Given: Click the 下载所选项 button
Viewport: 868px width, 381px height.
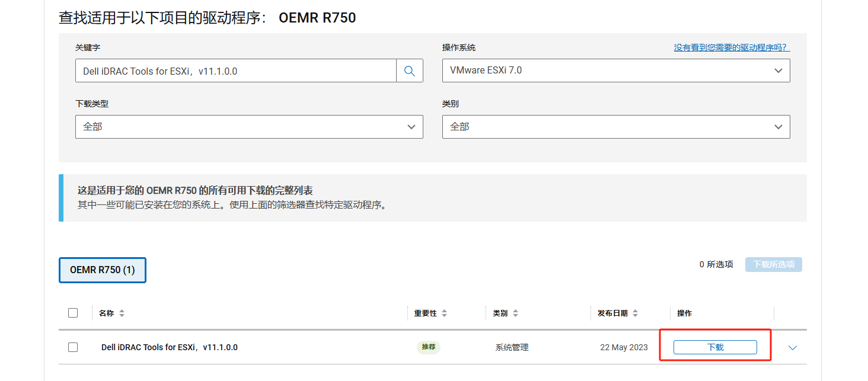Looking at the screenshot, I should pos(773,264).
